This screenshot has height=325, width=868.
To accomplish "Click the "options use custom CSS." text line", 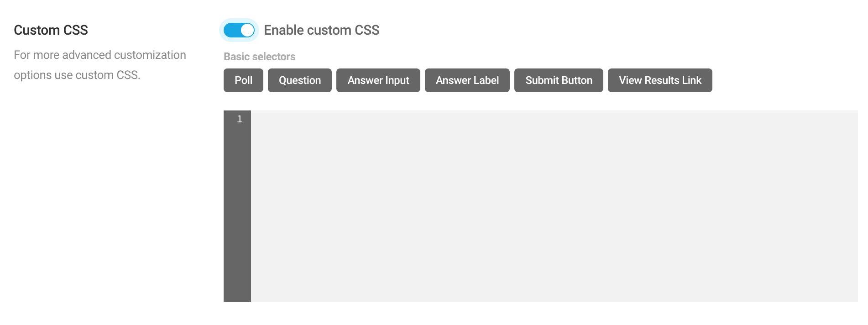I will click(x=77, y=75).
